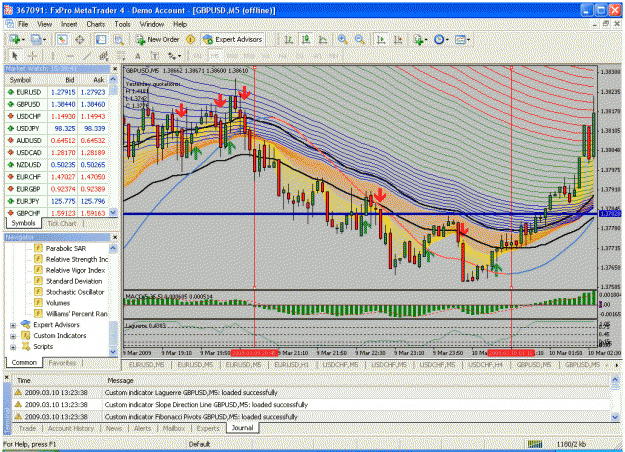625x452 pixels.
Task: Select the Crosshair tool
Action: tap(32, 56)
